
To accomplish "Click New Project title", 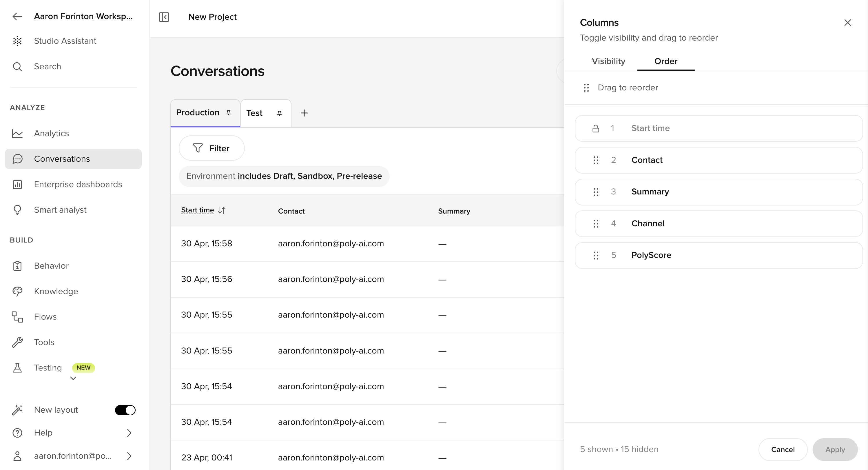I will (x=212, y=17).
